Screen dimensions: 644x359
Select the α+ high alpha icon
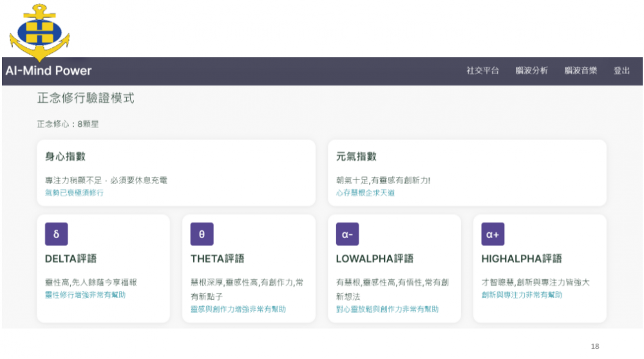coord(493,234)
